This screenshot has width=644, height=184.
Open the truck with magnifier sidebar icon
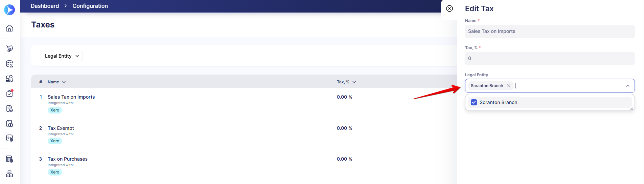(x=9, y=79)
